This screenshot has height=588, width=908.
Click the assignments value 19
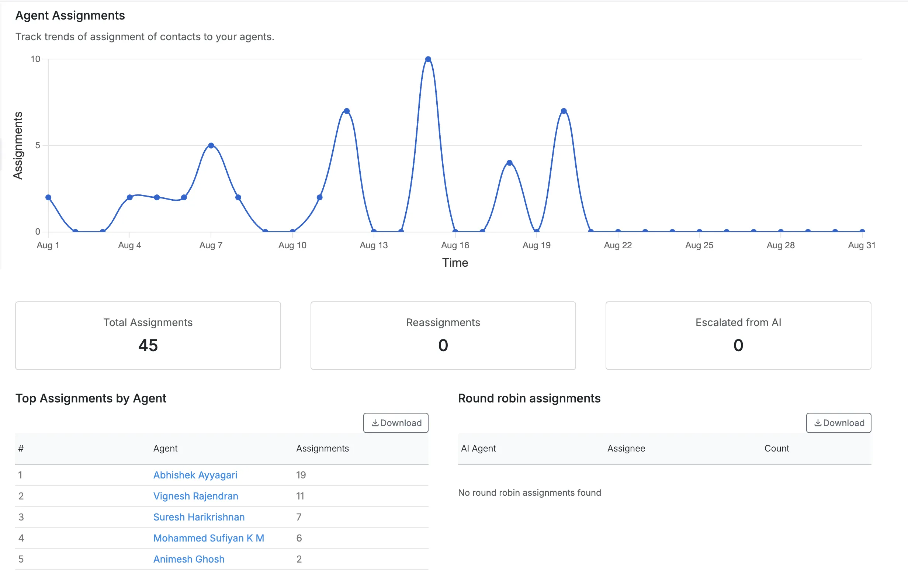(x=301, y=475)
